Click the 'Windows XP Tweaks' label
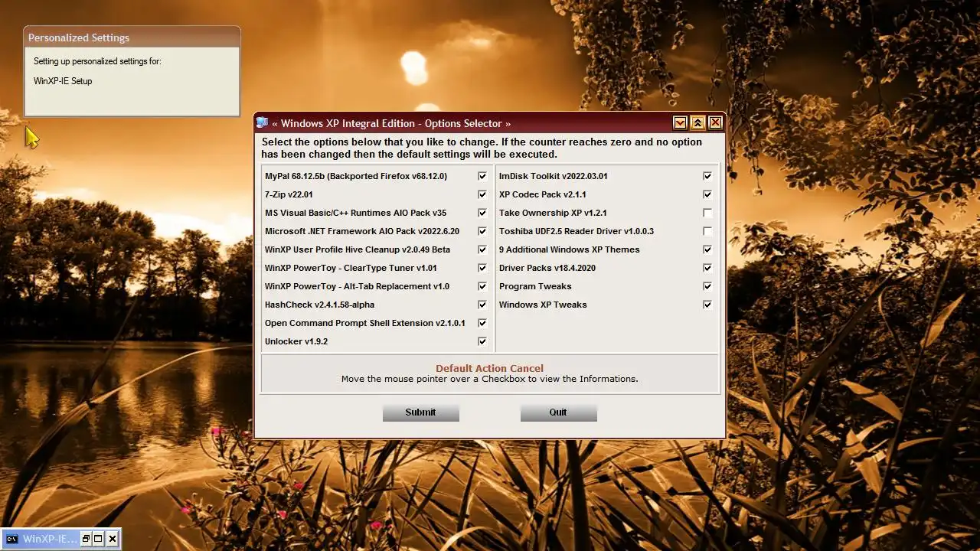The image size is (980, 551). tap(543, 305)
